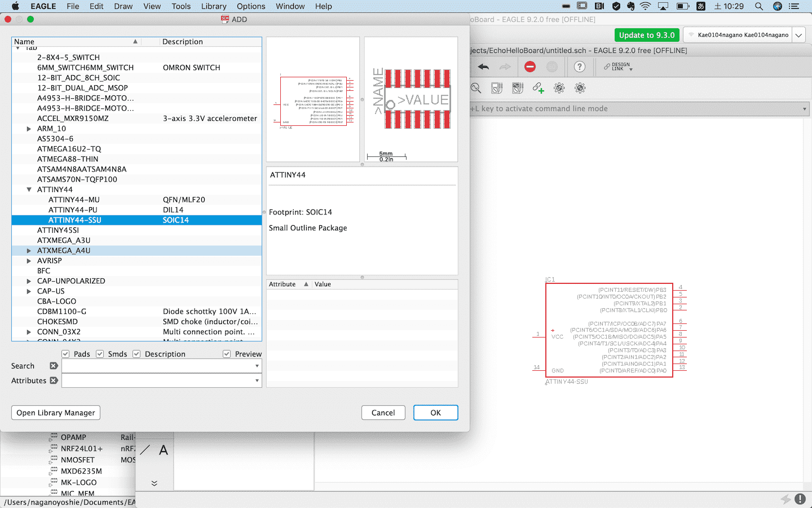Viewport: 812px width, 508px height.
Task: Select ATTINY44-MU in the device list
Action: pos(136,200)
